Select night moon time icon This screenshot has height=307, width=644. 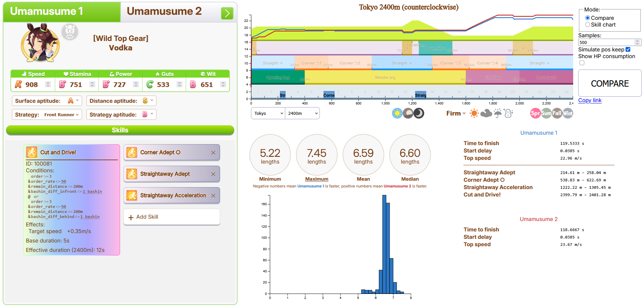pyautogui.click(x=419, y=113)
